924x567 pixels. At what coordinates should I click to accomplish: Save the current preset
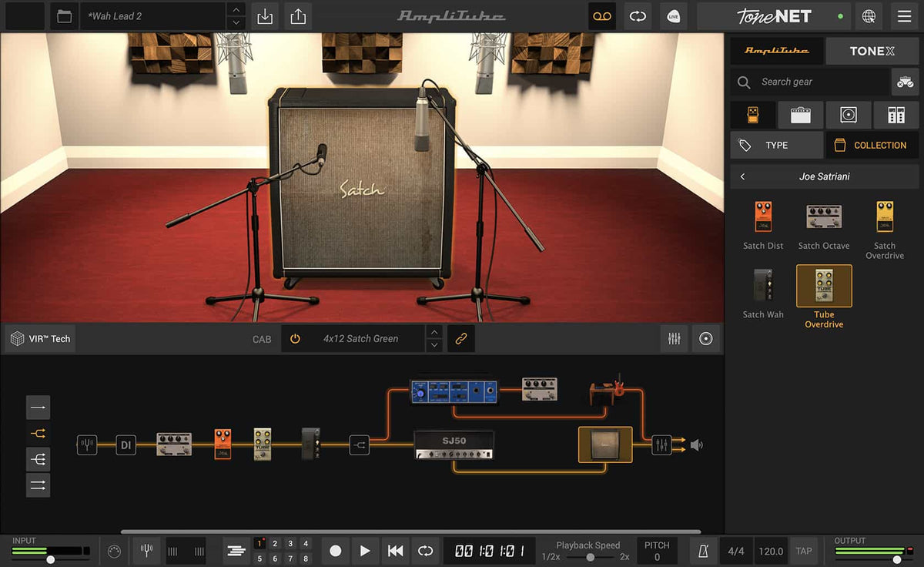(x=265, y=16)
